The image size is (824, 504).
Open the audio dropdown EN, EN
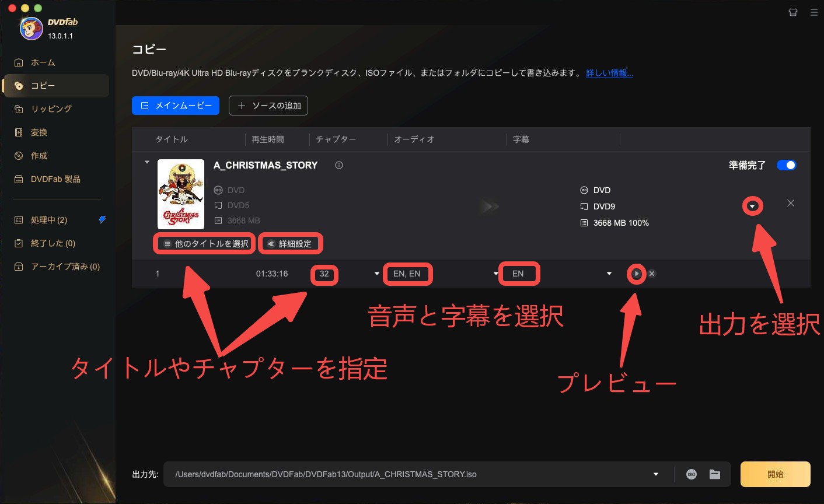click(x=496, y=274)
